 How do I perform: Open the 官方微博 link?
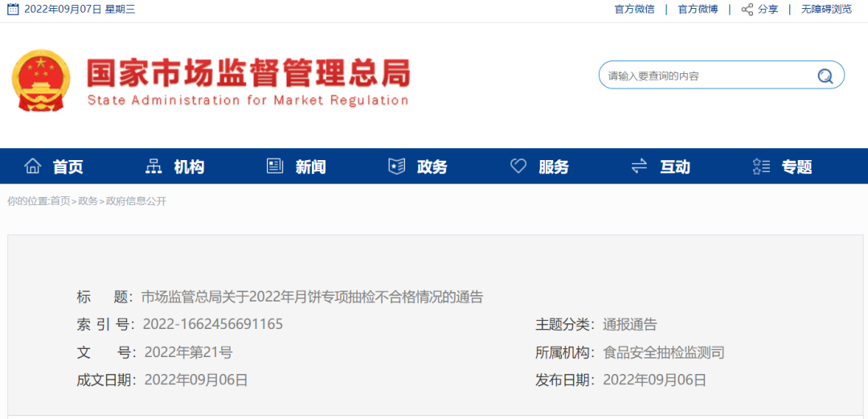pos(698,10)
